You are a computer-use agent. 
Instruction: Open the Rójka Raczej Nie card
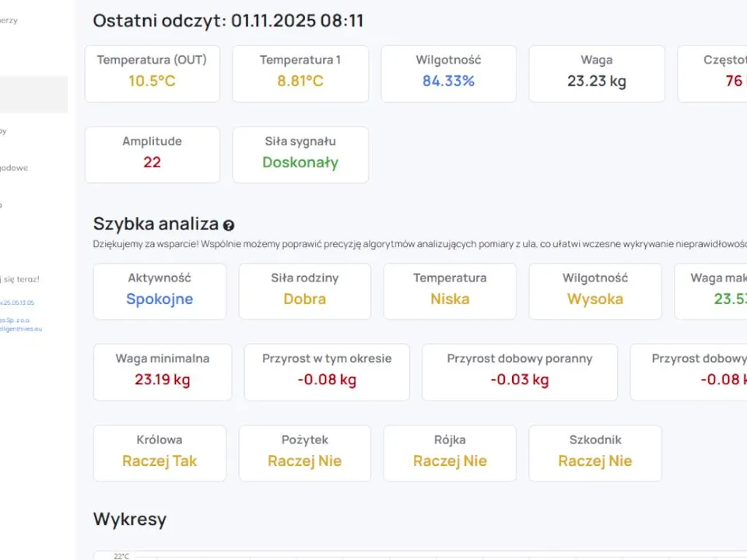pyautogui.click(x=450, y=453)
